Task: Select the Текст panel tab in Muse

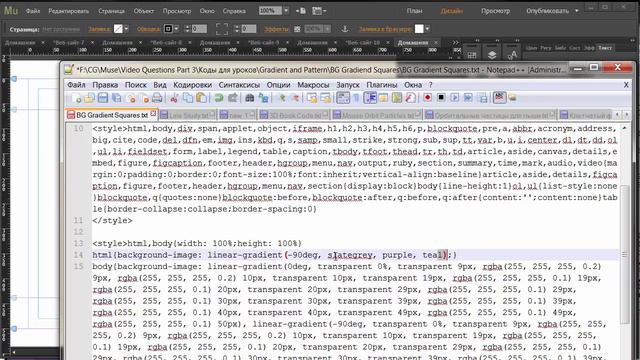Action: [605, 48]
